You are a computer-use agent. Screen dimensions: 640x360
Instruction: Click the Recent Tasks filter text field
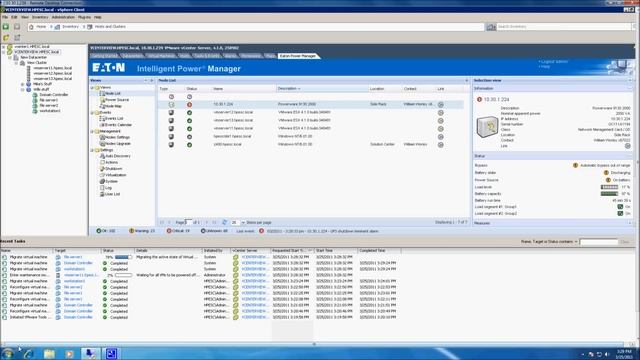(598, 242)
